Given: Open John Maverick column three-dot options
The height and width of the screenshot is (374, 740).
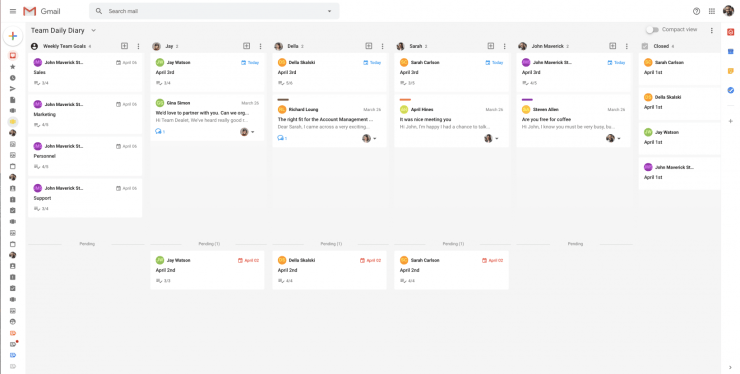Looking at the screenshot, I should point(627,46).
